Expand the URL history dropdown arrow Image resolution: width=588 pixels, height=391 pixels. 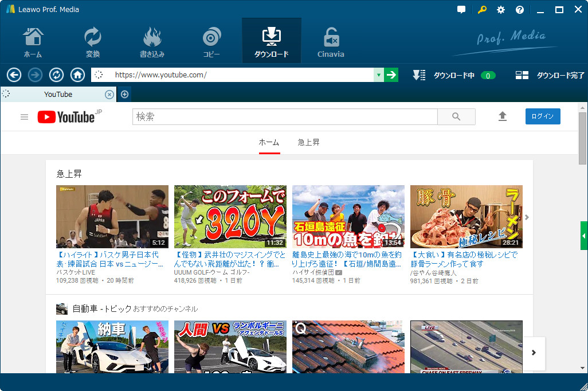[379, 75]
